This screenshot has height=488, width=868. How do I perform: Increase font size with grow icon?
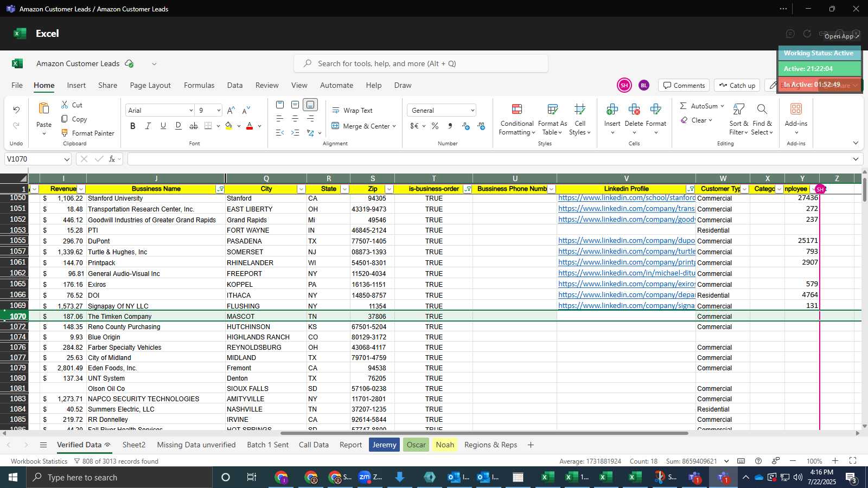tap(231, 110)
